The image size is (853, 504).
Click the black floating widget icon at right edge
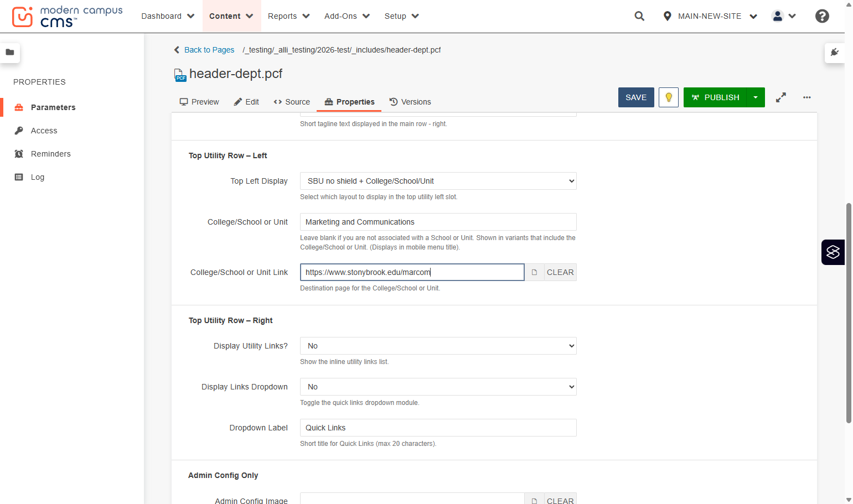point(833,252)
